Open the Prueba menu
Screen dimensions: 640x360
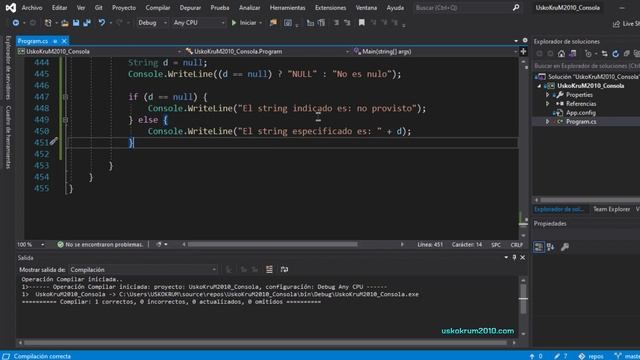(220, 8)
